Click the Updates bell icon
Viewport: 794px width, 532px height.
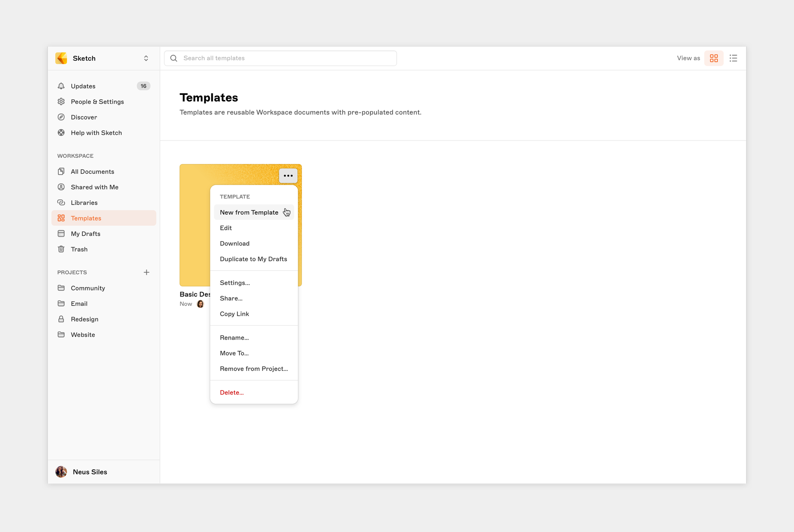tap(61, 86)
